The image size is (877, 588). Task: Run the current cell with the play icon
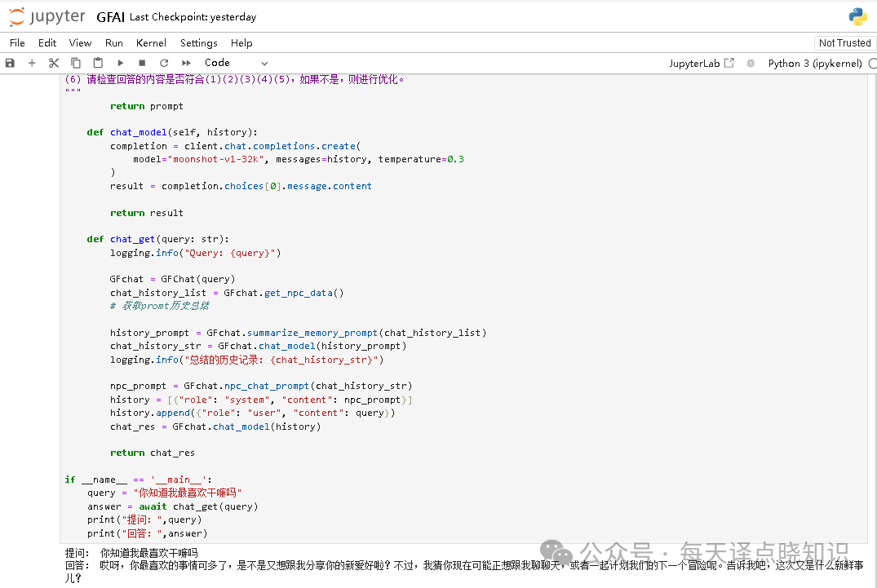(121, 63)
